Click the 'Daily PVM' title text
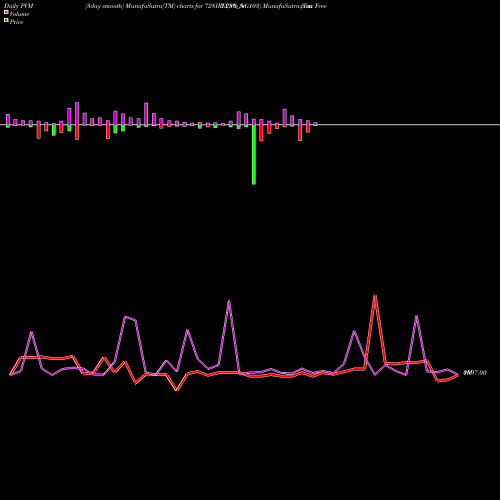500x500 pixels. (x=19, y=6)
